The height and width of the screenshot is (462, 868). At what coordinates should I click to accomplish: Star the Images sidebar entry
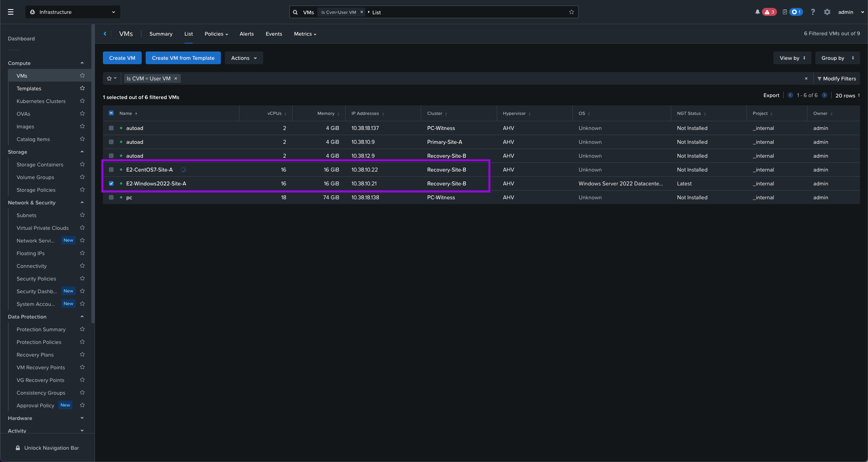[82, 126]
